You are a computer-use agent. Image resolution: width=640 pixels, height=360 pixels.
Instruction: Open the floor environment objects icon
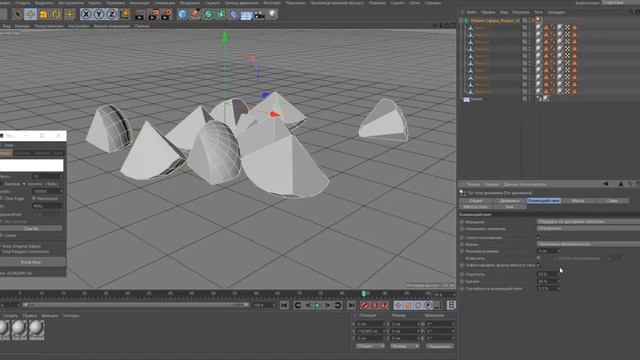click(247, 15)
